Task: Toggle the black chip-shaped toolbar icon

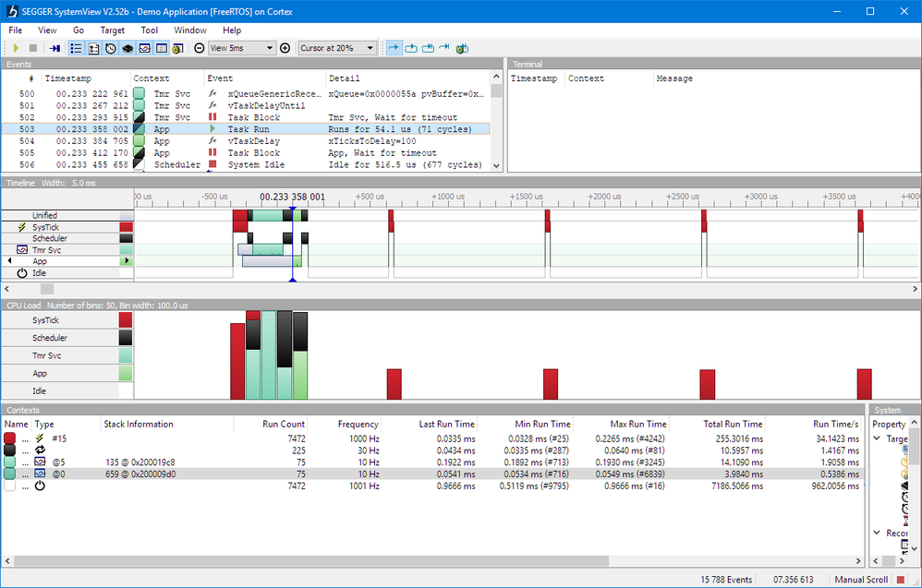Action: 127,48
